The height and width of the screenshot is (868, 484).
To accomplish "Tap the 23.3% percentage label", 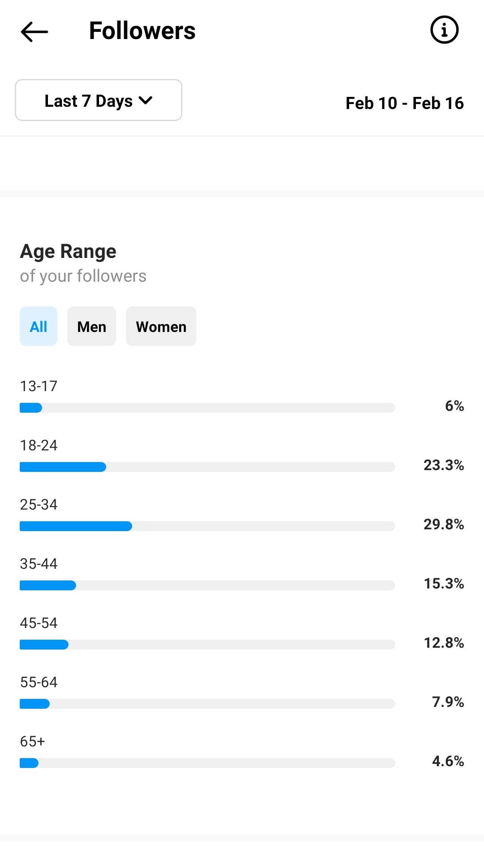I will (444, 465).
